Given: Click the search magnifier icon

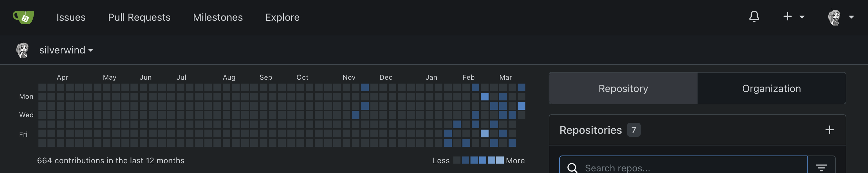Looking at the screenshot, I should [x=573, y=167].
